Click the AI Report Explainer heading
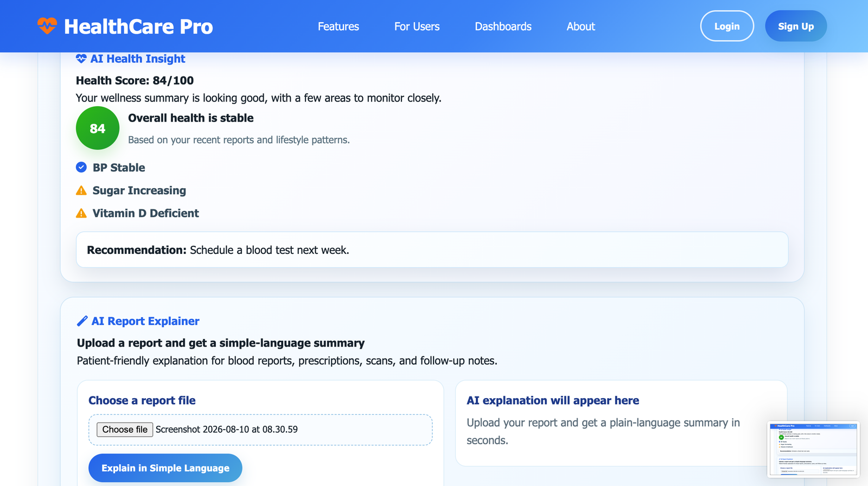Viewport: 868px width, 486px height. click(x=145, y=321)
